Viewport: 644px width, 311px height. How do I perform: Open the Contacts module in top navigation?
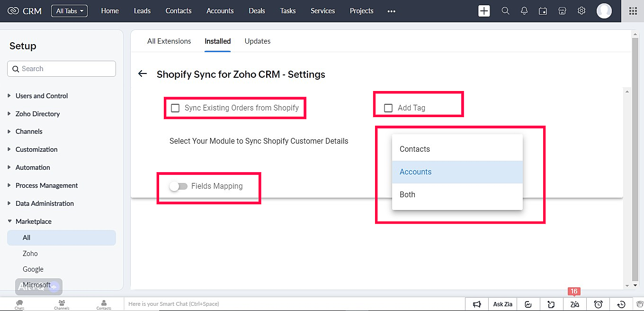tap(179, 11)
